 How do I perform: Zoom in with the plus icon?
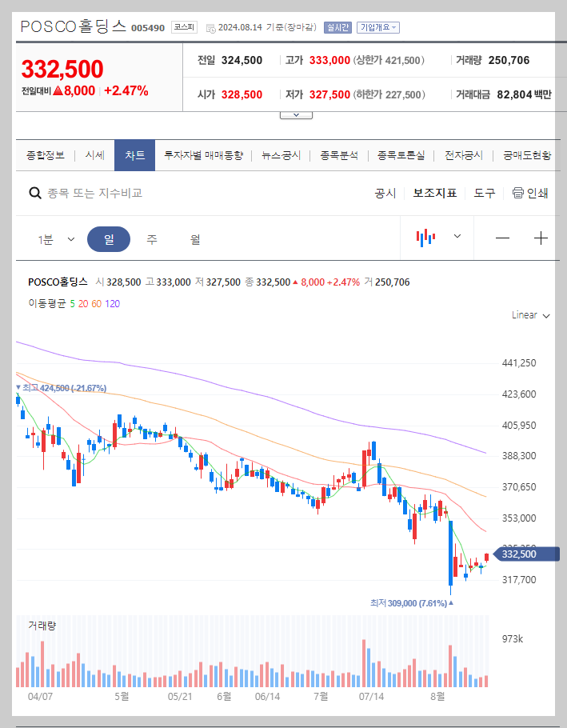541,238
